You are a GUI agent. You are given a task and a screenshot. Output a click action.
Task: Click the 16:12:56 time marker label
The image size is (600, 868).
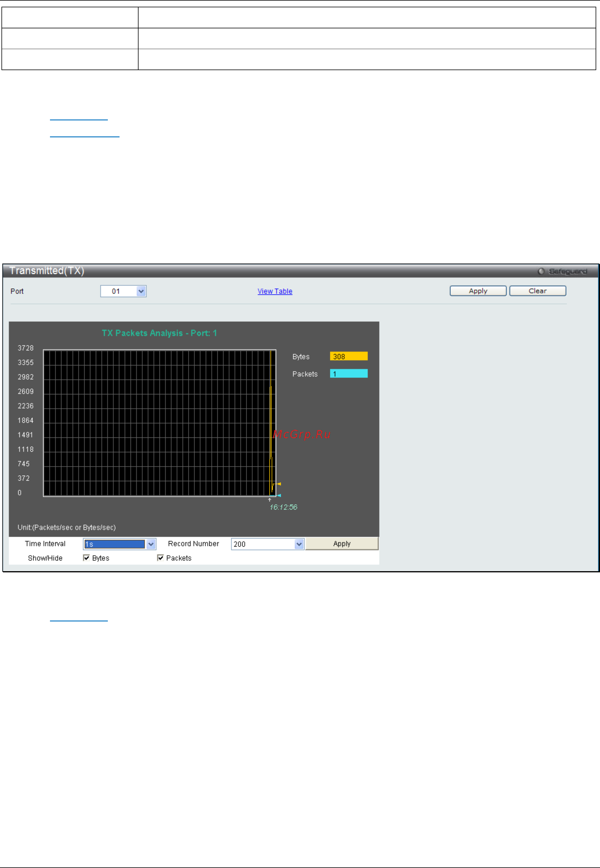point(283,507)
